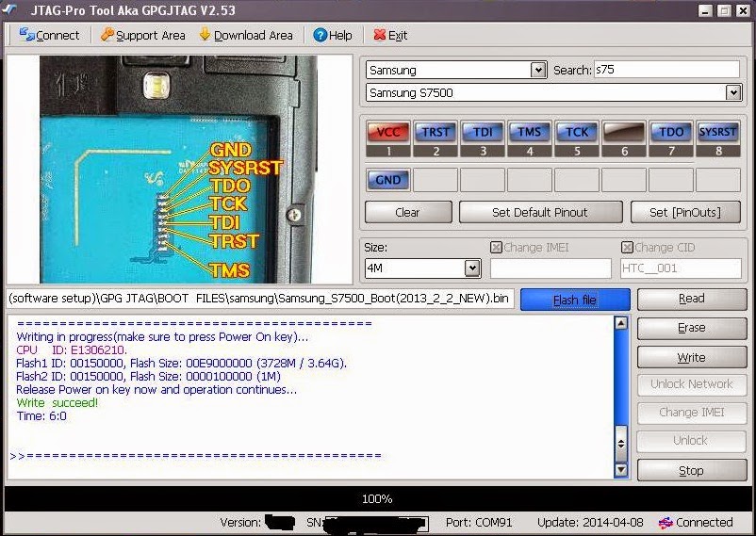Expand the Samsung S7500 model dropdown
The height and width of the screenshot is (536, 756).
click(733, 92)
